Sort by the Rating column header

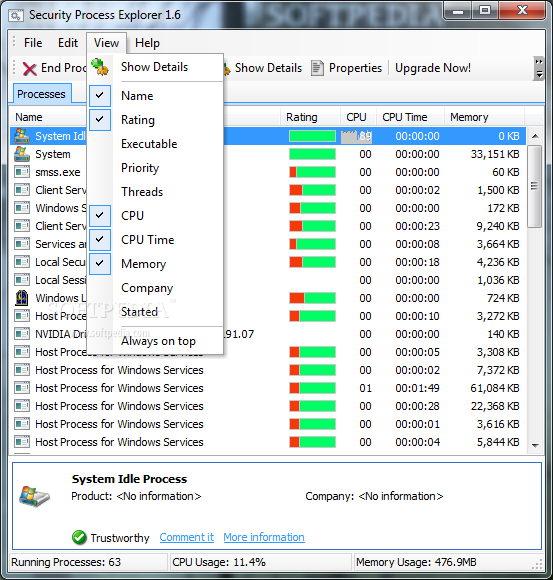point(310,117)
